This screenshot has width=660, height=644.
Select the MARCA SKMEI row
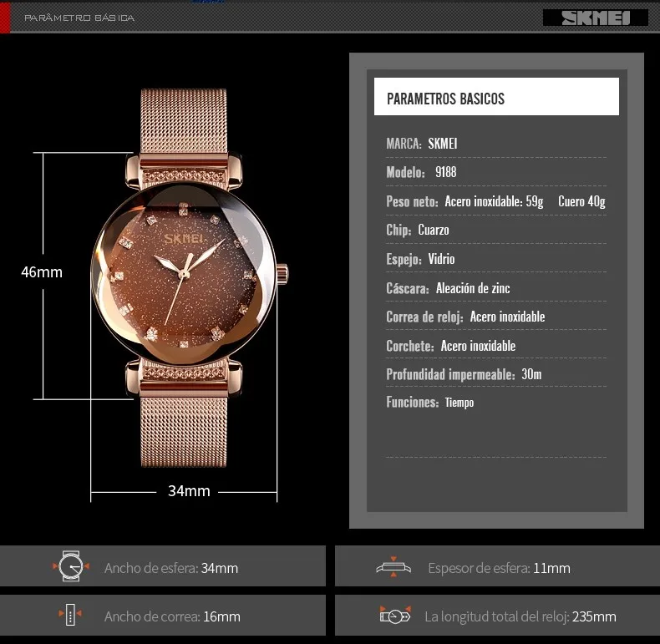[x=496, y=144]
